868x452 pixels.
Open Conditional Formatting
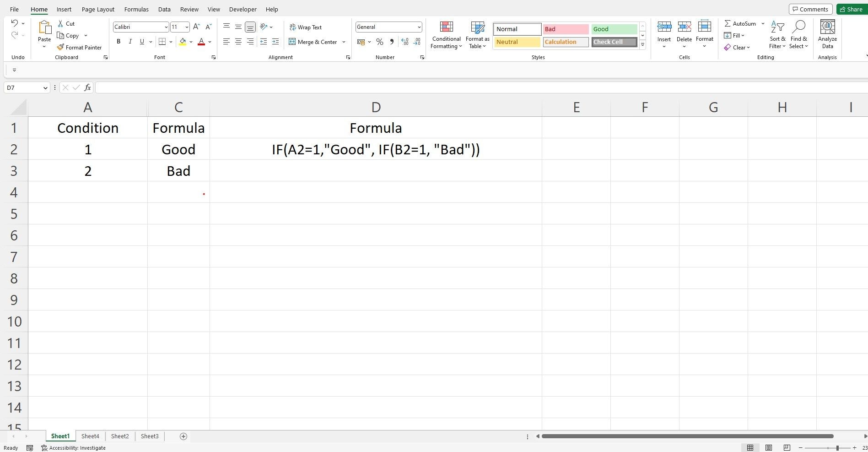click(446, 35)
